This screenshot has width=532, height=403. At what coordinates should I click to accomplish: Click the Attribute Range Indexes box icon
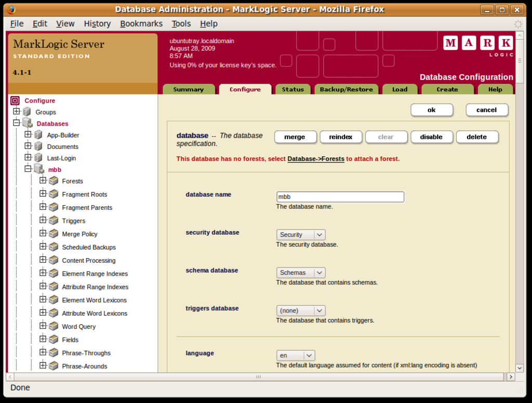click(54, 287)
